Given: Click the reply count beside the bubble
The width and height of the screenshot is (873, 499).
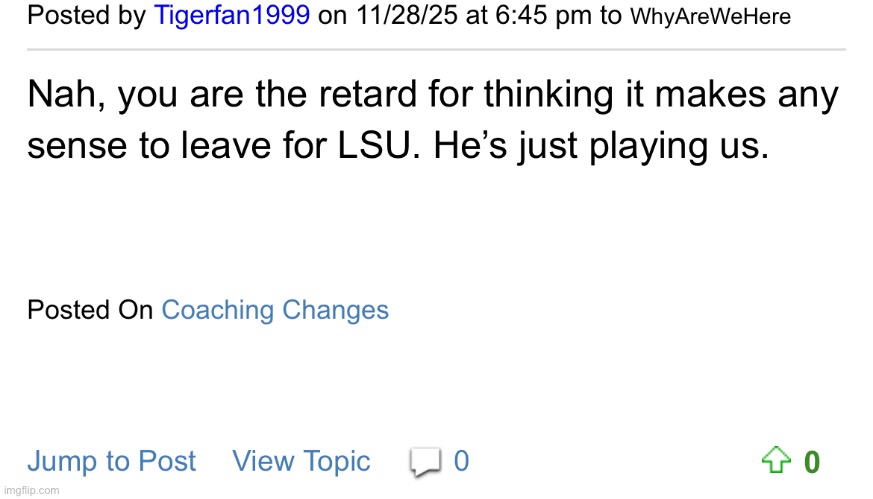Looking at the screenshot, I should (x=461, y=461).
